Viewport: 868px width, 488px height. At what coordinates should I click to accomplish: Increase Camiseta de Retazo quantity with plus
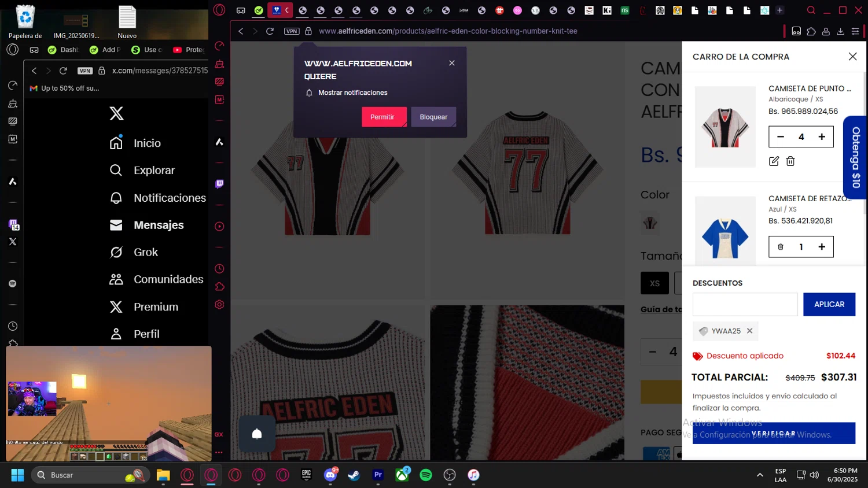[822, 247]
